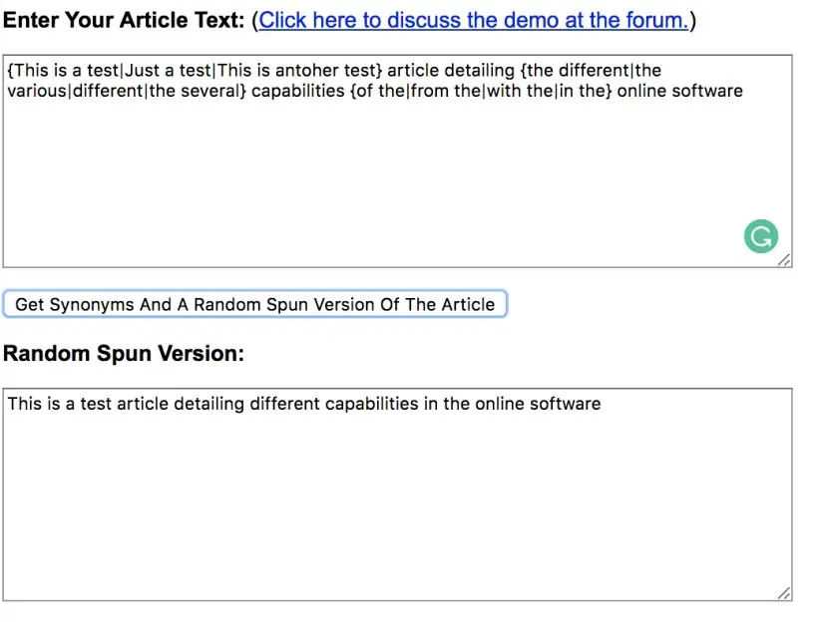Click the spun version textarea resize handle
The width and height of the screenshot is (829, 644).
pos(784,593)
